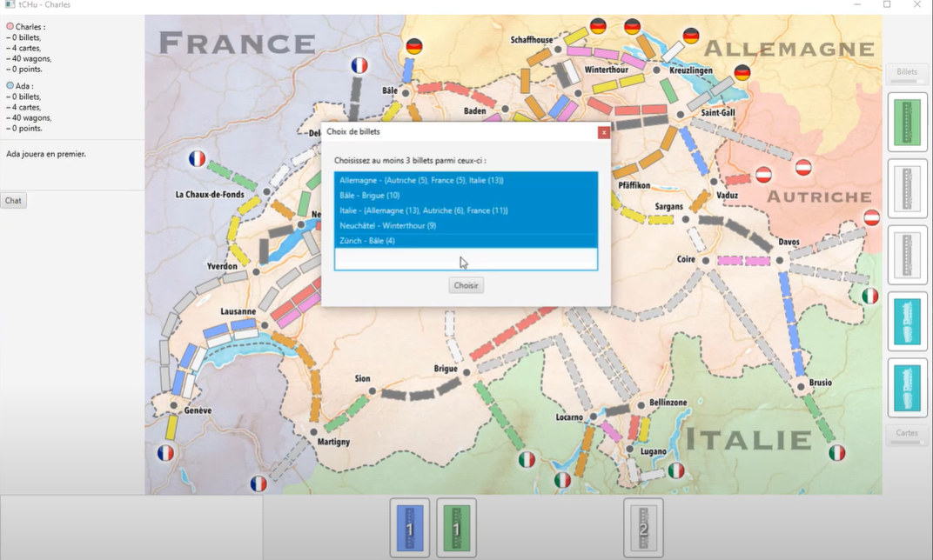Image resolution: width=933 pixels, height=560 pixels.
Task: Open the Chat button
Action: click(13, 200)
